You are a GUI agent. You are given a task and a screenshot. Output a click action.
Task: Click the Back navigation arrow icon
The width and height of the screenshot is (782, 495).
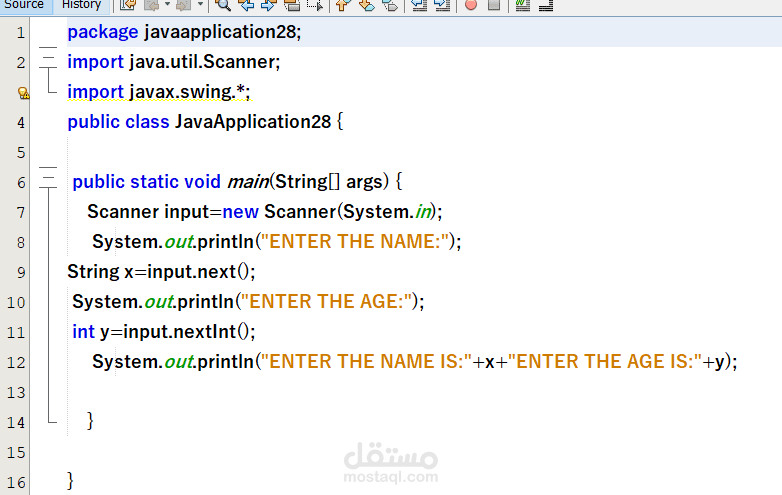pyautogui.click(x=152, y=5)
